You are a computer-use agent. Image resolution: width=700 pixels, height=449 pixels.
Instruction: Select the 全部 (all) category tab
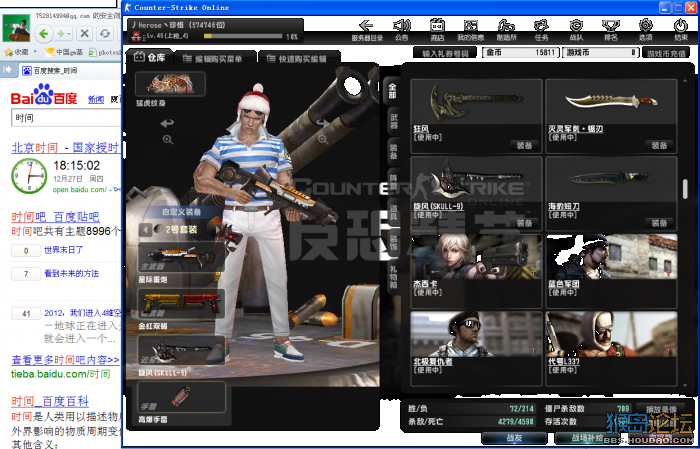[392, 90]
